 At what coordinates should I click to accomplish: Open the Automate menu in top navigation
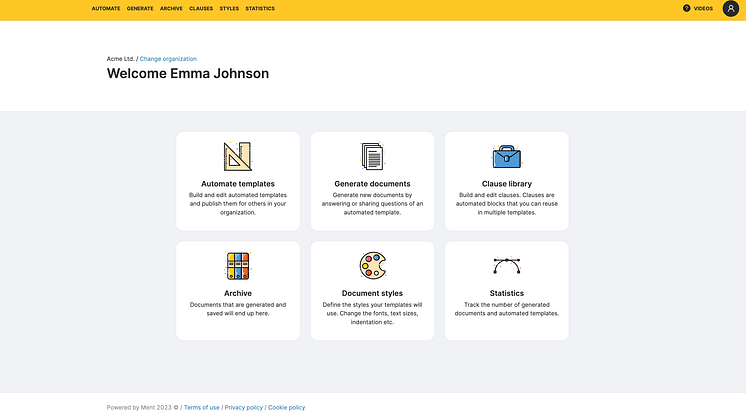(x=105, y=8)
